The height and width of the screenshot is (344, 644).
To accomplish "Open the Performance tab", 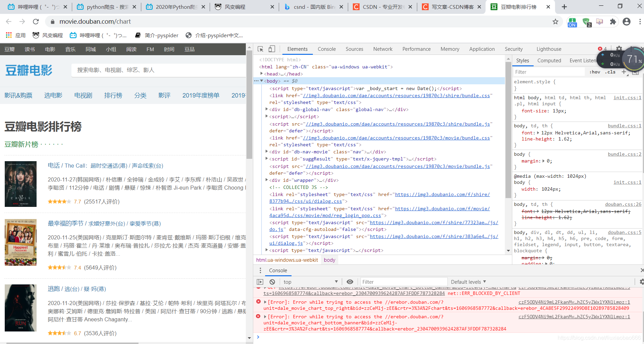I will click(x=416, y=49).
